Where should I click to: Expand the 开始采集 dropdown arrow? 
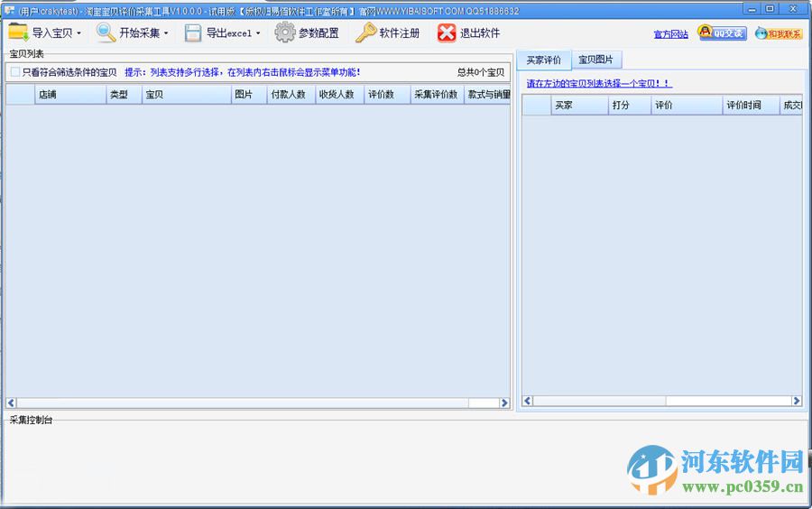[x=166, y=33]
